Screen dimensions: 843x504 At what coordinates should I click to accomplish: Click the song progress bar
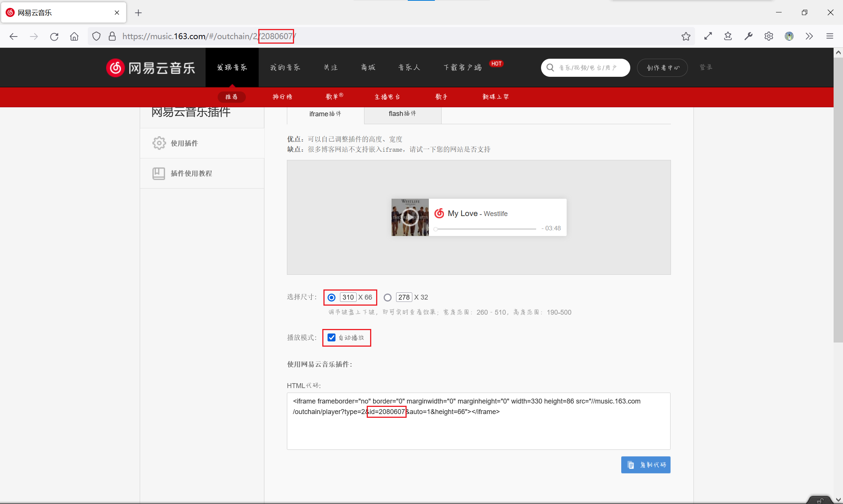[x=486, y=229]
